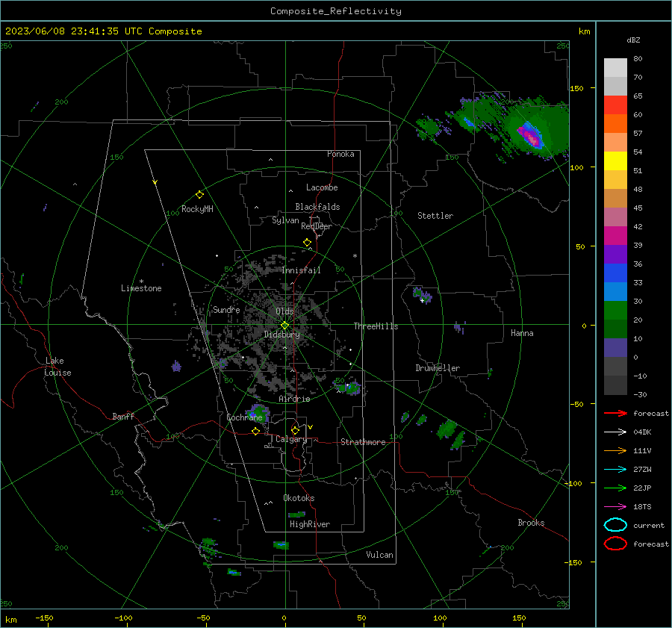672x628 pixels.
Task: Click the Okotoks city label
Action: (x=299, y=498)
